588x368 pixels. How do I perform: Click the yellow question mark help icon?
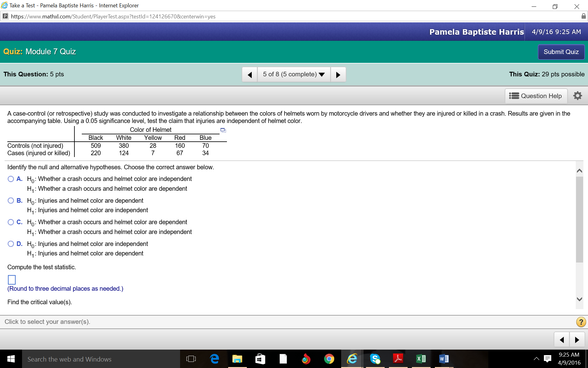[x=581, y=322]
